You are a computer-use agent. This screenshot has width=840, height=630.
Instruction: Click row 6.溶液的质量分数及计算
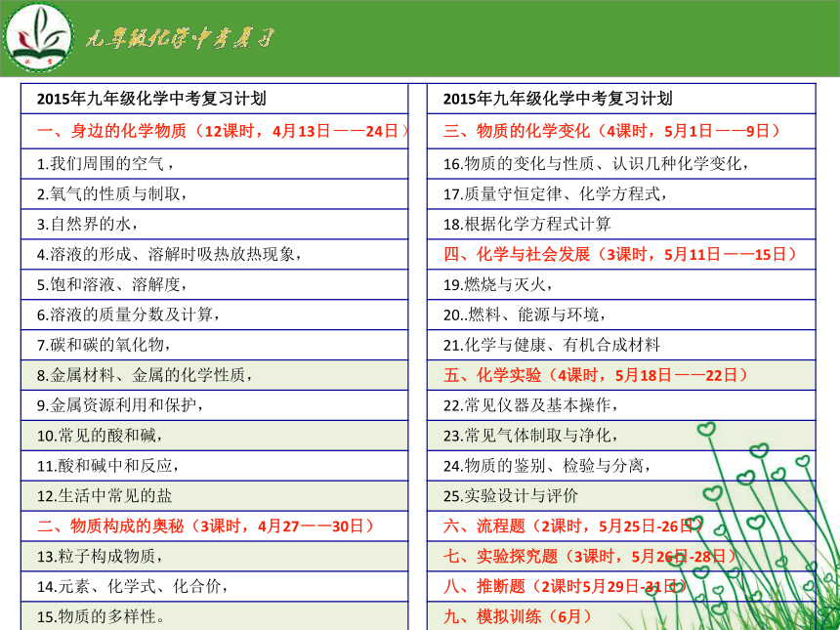tap(214, 315)
